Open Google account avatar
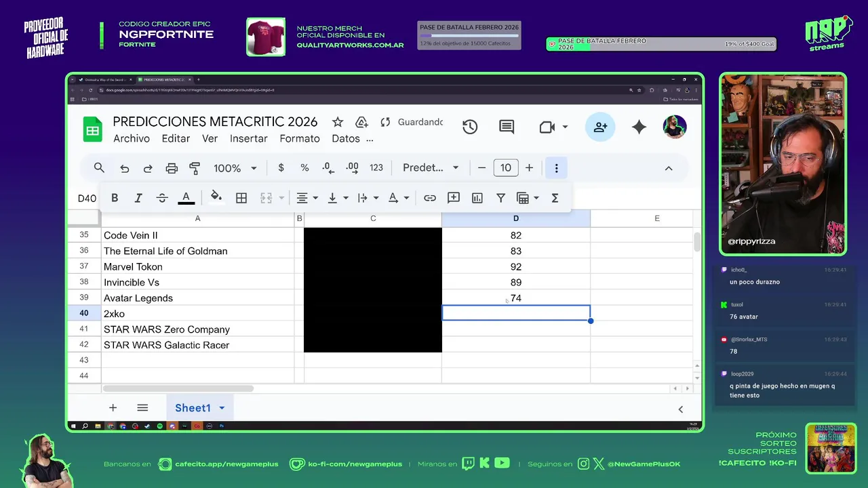 tap(675, 127)
